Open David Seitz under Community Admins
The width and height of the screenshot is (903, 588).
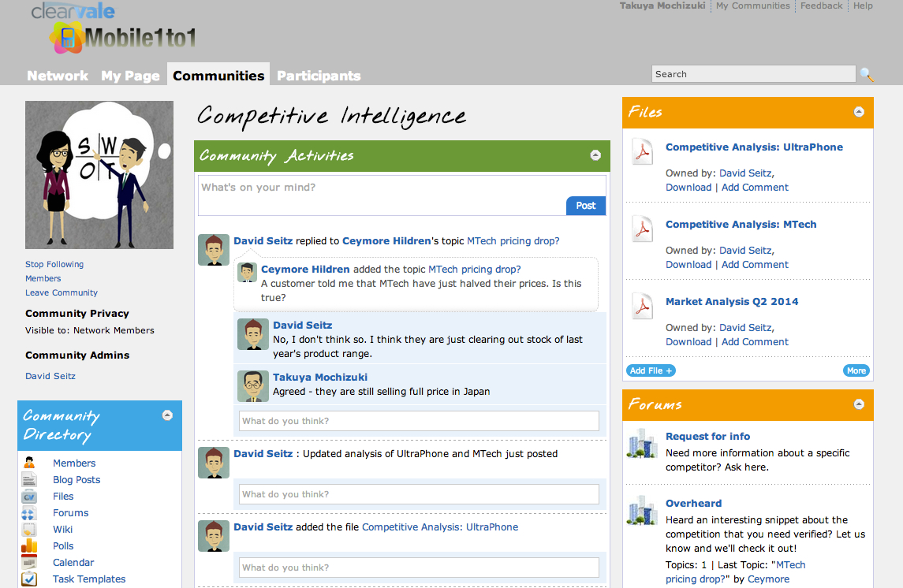coord(50,376)
